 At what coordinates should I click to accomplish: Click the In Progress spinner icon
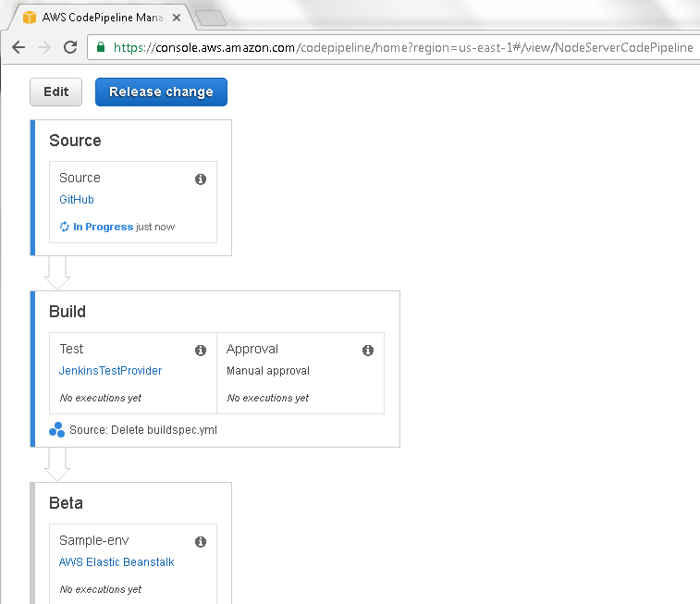(x=65, y=227)
